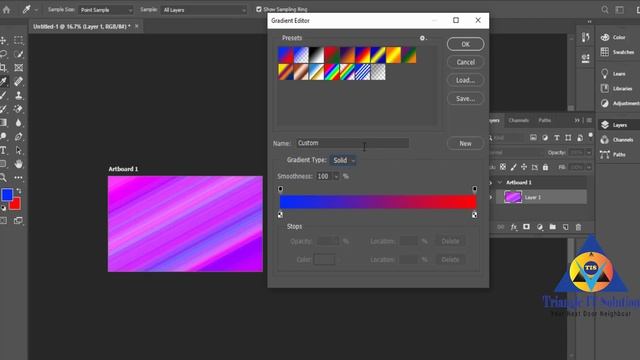Image resolution: width=640 pixels, height=360 pixels.
Task: Toggle Quick Mask mode
Action: [3, 221]
